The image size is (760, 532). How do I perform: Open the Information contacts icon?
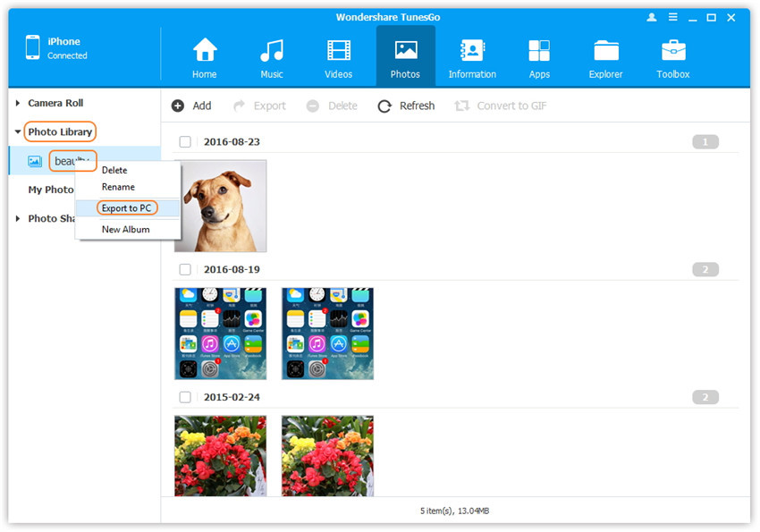click(472, 50)
